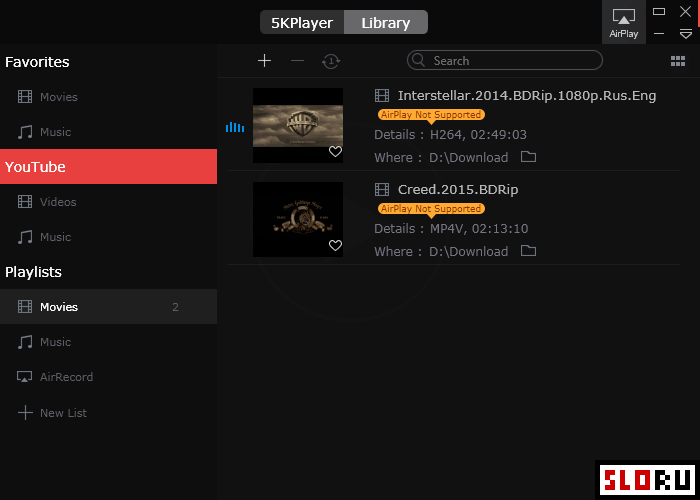Open the AirPlay button
700x500 pixels.
(x=624, y=22)
